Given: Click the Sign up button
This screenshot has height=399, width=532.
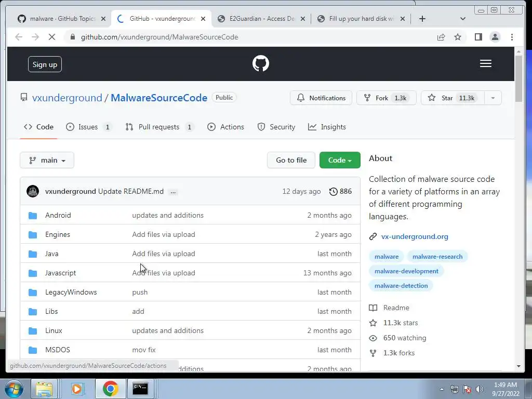Looking at the screenshot, I should (45, 64).
